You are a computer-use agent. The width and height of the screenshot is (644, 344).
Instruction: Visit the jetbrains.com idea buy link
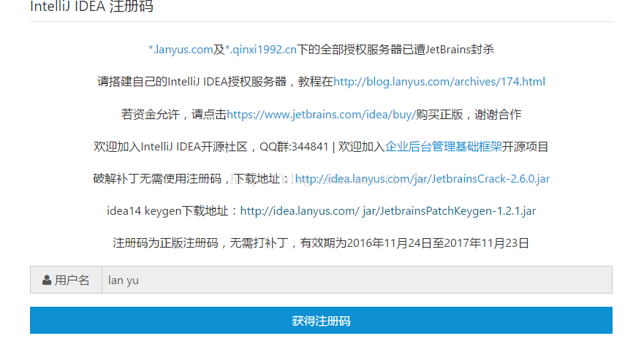[x=321, y=114]
